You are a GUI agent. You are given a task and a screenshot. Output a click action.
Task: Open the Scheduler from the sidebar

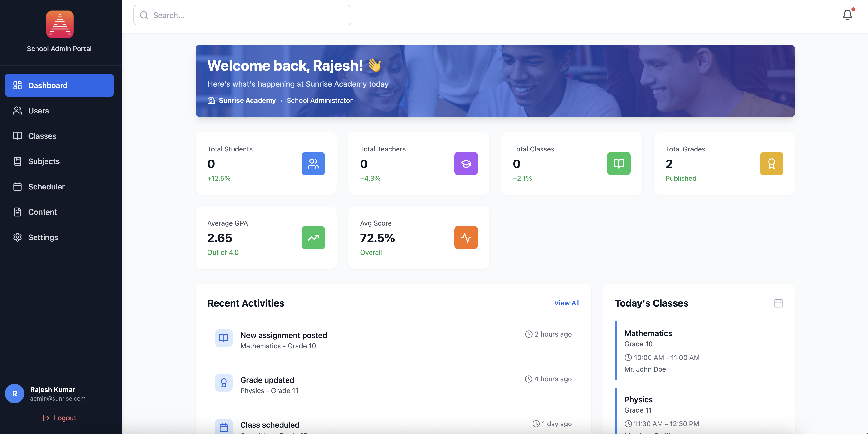(46, 187)
